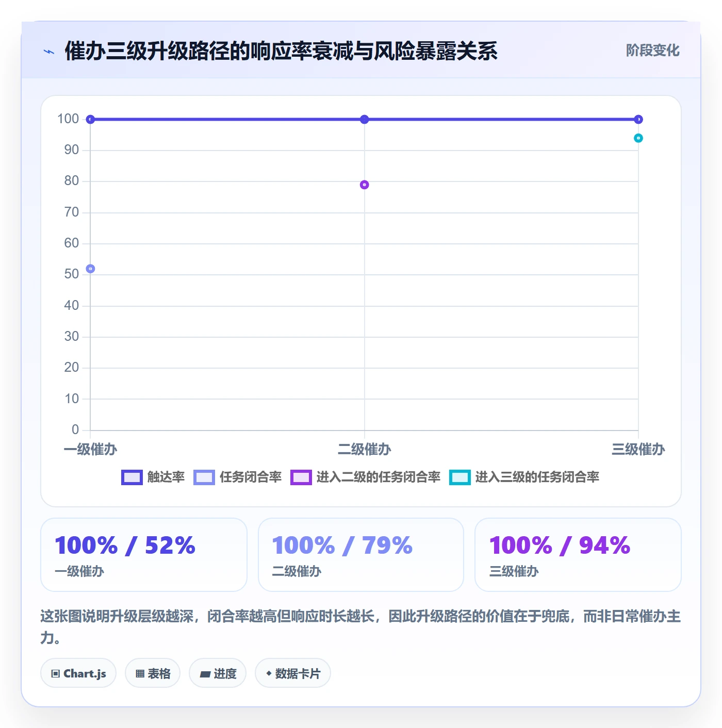
Task: Click the 触达率 point at 三级催办
Action: tap(638, 120)
